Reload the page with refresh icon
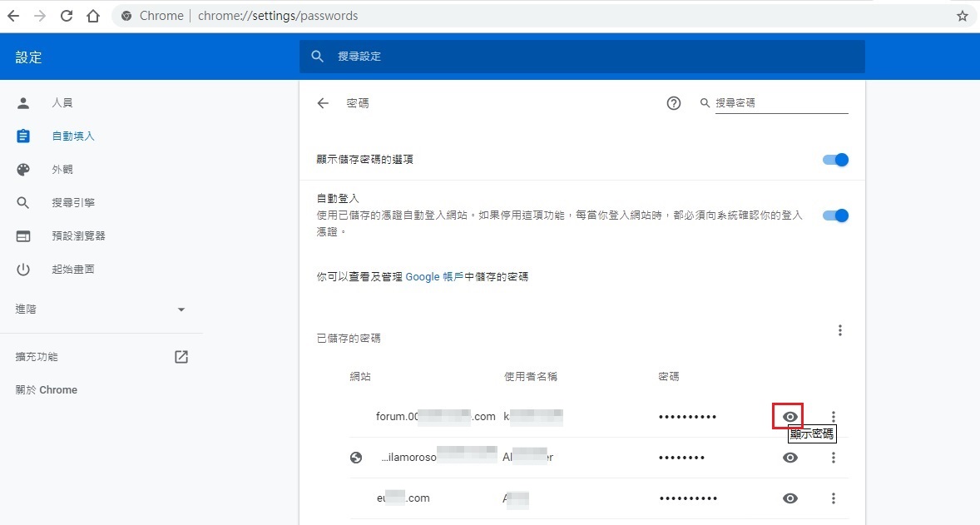Viewport: 980px width, 525px height. (x=67, y=16)
